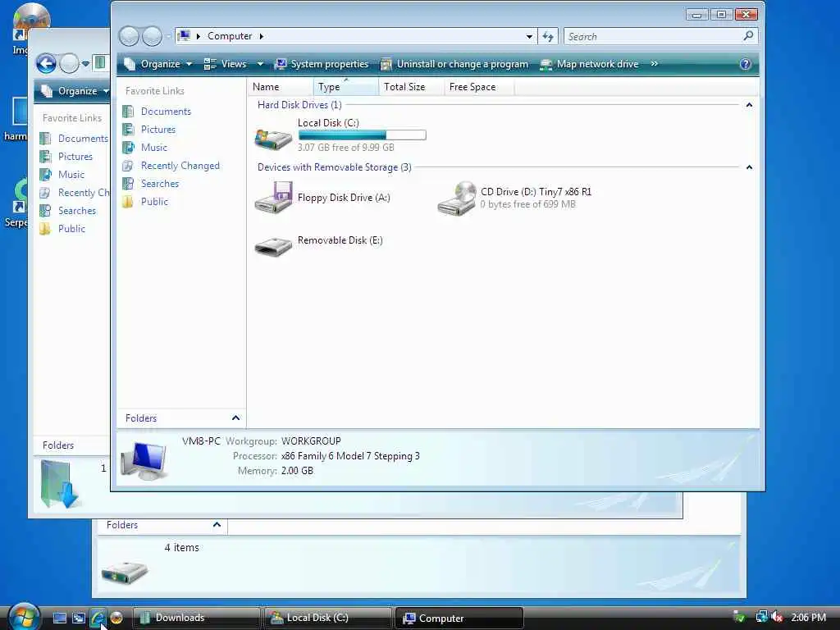Click Switch between windows quick launch icon
This screenshot has width=840, height=630.
point(78,619)
